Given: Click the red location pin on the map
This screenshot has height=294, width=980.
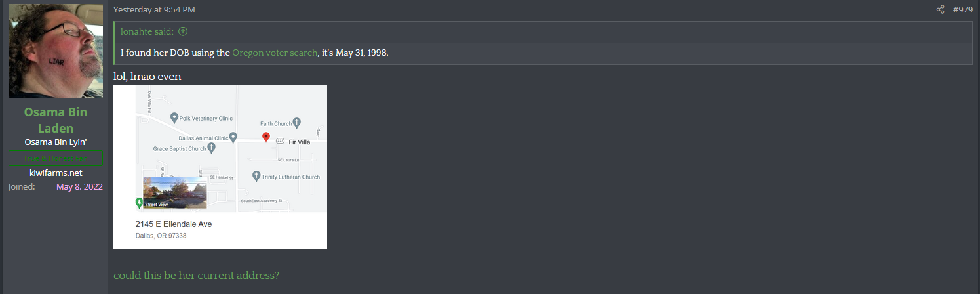Looking at the screenshot, I should [x=266, y=136].
